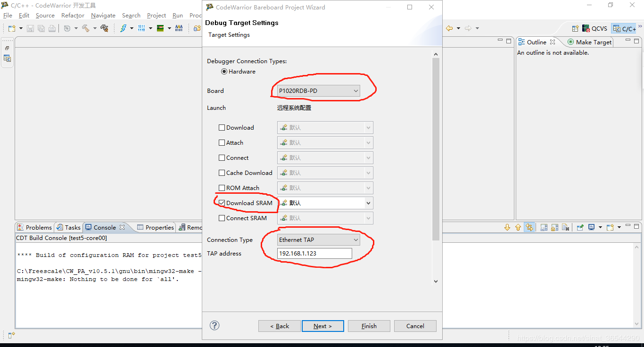Open the QCVS perspective
This screenshot has height=347, width=644.
click(x=594, y=28)
